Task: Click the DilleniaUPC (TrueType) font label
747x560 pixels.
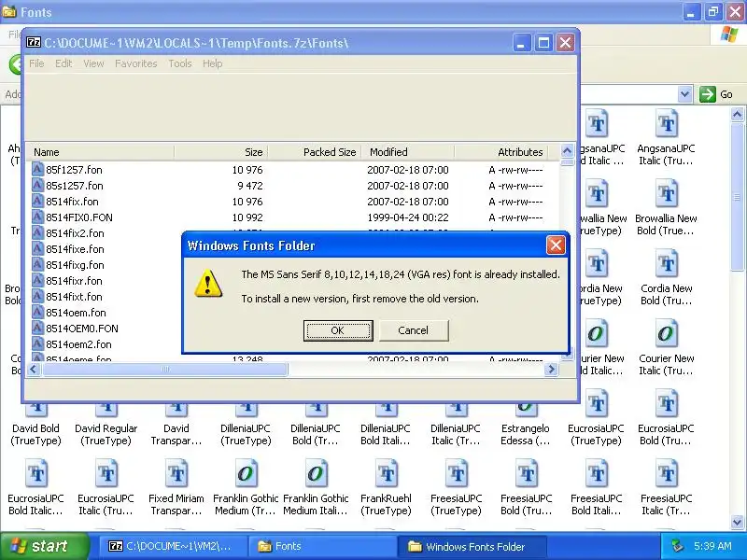Action: [246, 434]
